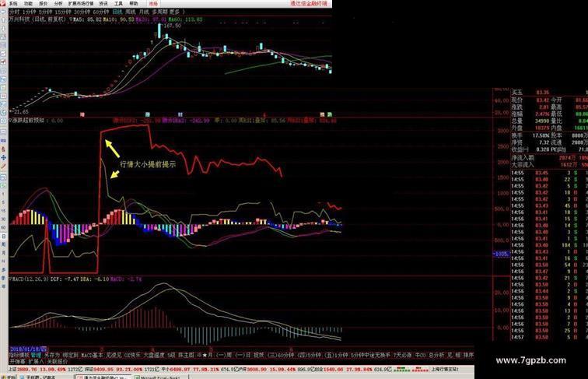Select the 5分钟中途无换手 template tab
Screen dimensions: 588x379
[370, 355]
